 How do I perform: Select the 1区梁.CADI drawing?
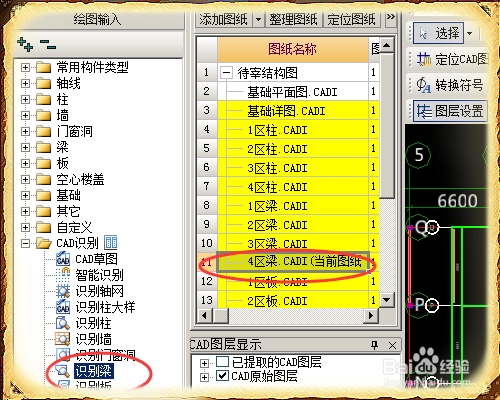[293, 206]
